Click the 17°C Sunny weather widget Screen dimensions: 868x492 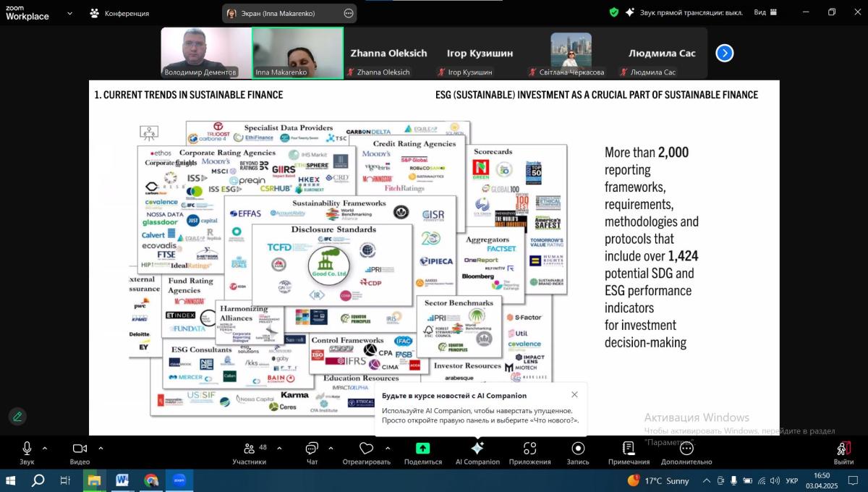[x=658, y=480]
